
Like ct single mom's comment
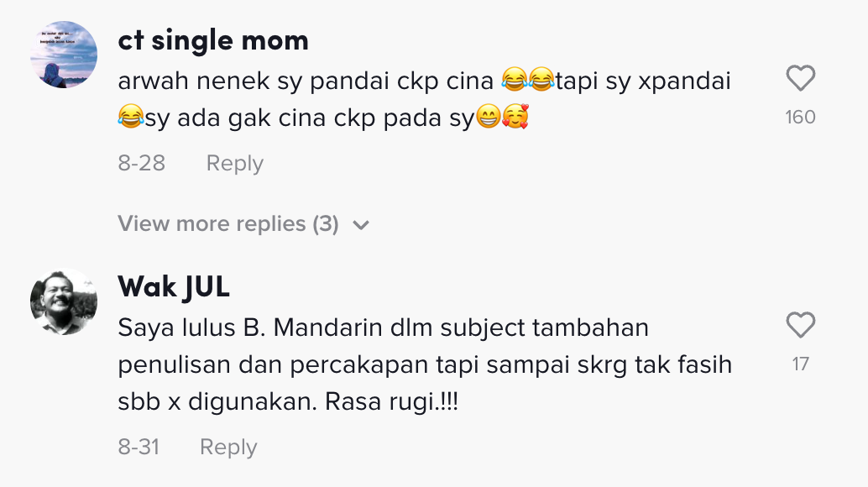coord(800,80)
